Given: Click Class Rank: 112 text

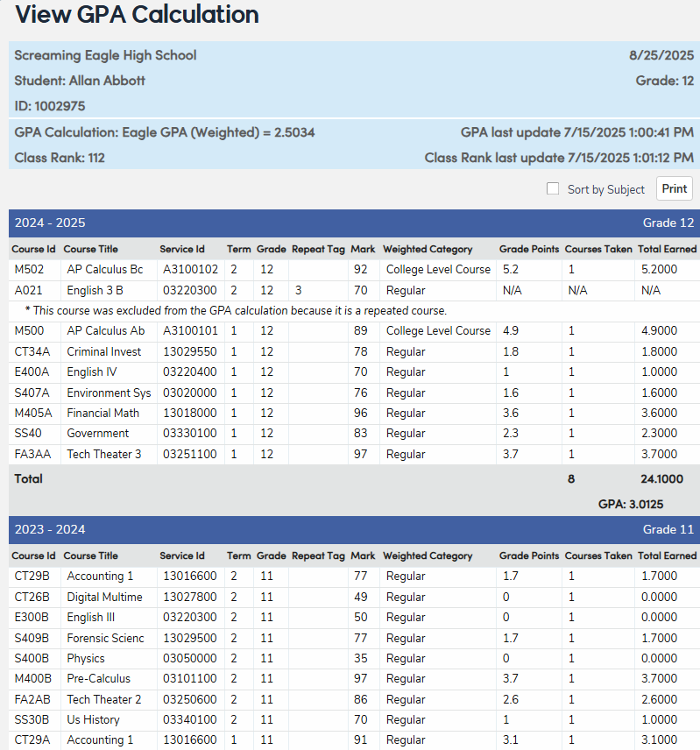Looking at the screenshot, I should (60, 158).
